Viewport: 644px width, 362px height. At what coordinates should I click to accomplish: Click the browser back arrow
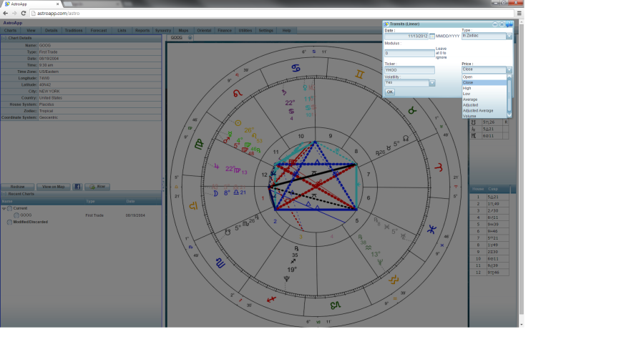click(x=6, y=14)
